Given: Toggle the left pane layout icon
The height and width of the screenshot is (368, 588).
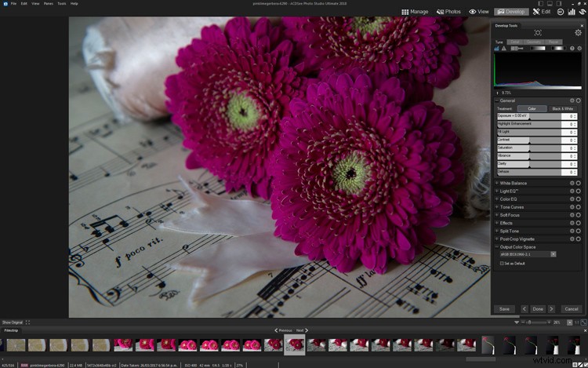Looking at the screenshot, I should coord(540,3).
